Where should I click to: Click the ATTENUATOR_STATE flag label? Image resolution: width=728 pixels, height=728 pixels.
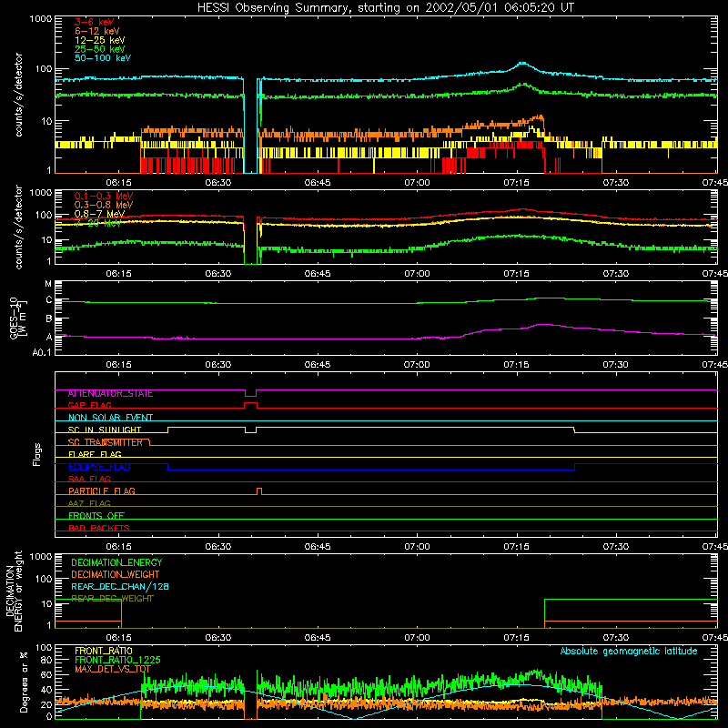(x=110, y=394)
